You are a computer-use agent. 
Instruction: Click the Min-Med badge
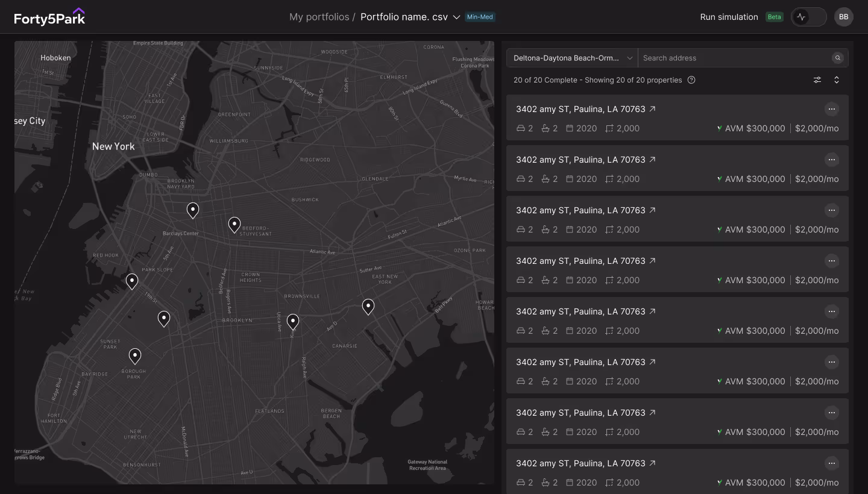click(x=480, y=17)
